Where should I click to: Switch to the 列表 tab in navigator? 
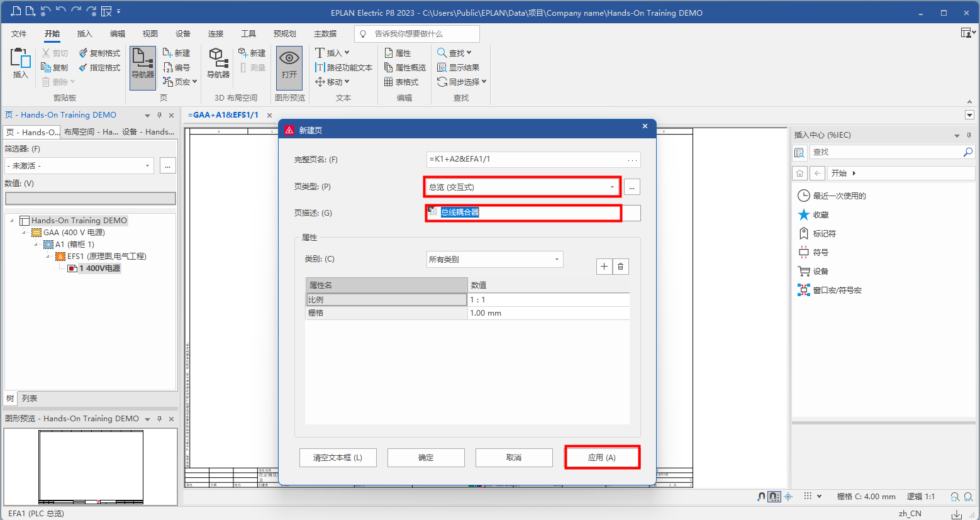click(x=30, y=399)
